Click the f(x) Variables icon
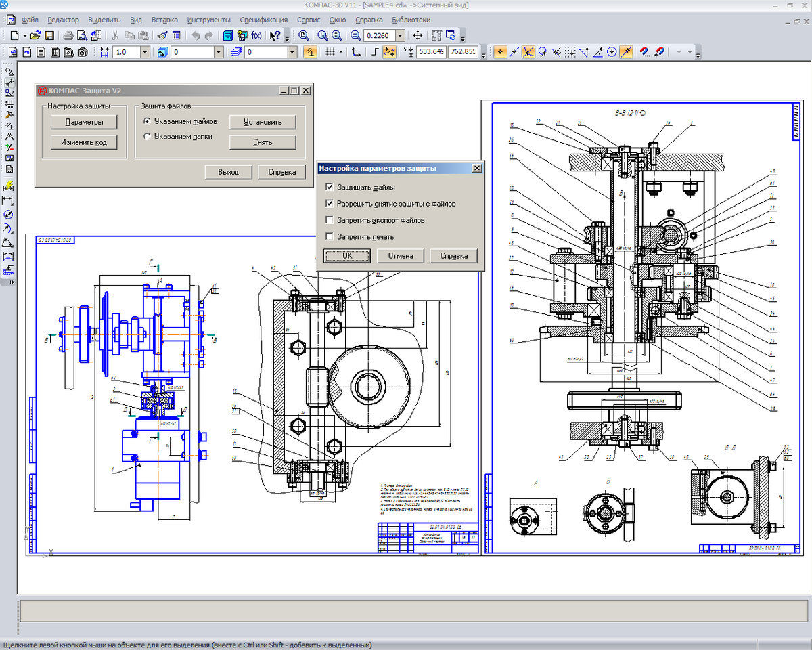 [256, 35]
